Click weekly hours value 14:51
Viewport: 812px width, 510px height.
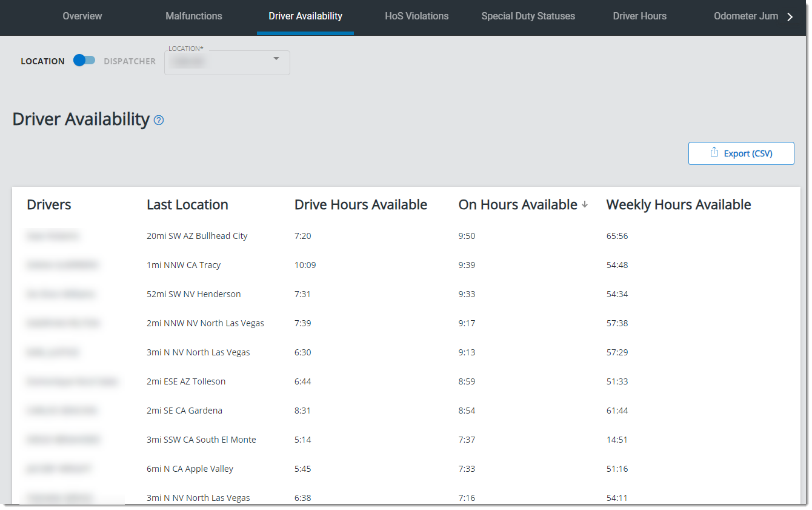pyautogui.click(x=617, y=440)
